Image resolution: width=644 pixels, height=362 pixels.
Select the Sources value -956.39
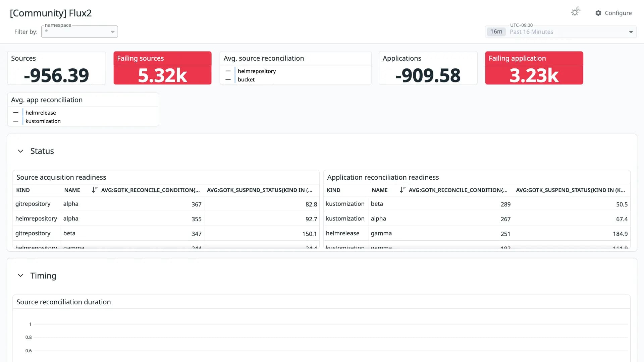(x=56, y=75)
